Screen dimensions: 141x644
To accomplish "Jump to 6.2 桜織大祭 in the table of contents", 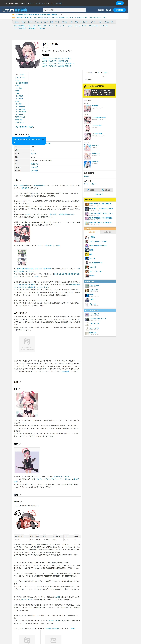I will [20, 106].
